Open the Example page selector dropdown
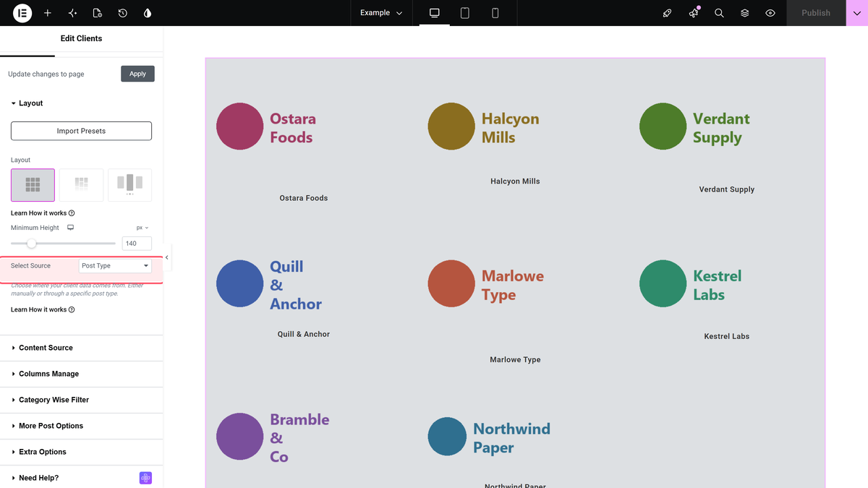The image size is (868, 488). [381, 13]
